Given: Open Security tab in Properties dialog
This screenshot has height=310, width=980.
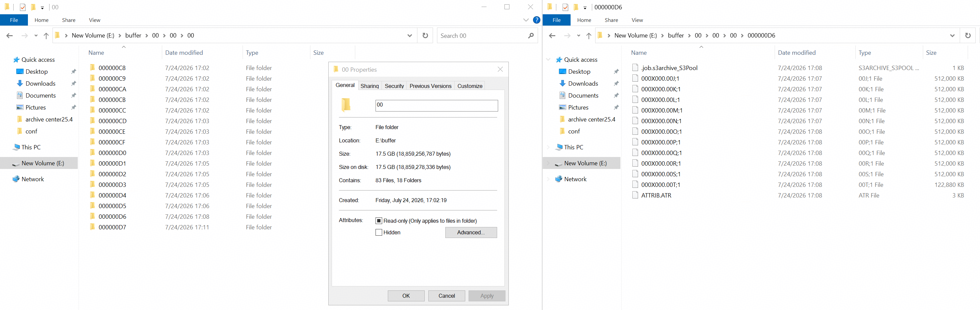Looking at the screenshot, I should [x=394, y=86].
